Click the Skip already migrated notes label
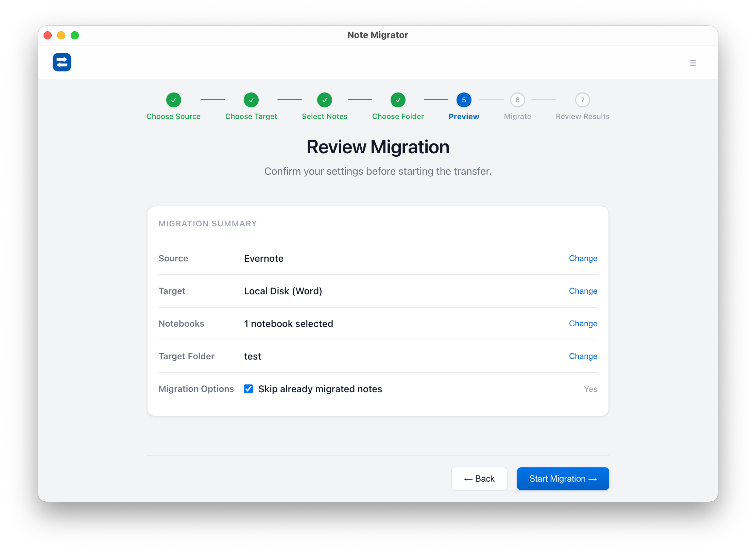The image size is (756, 552). pyautogui.click(x=320, y=389)
